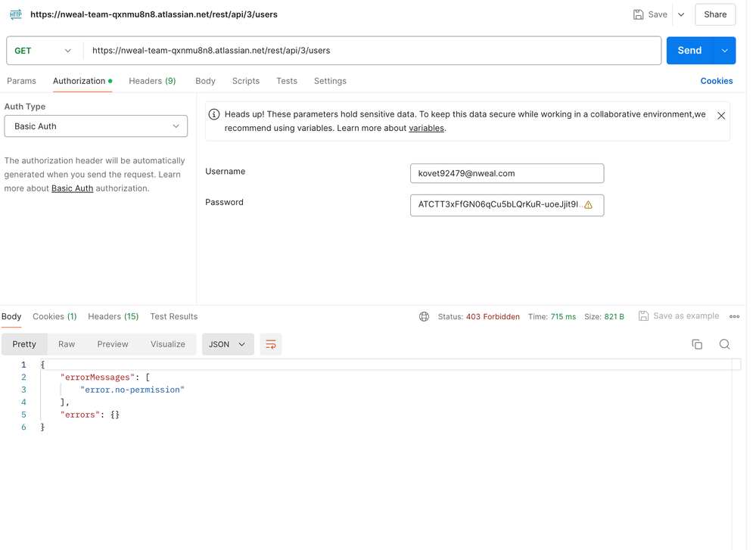Viewport: 756px width, 550px height.
Task: Open the request Body tab
Action: [205, 81]
